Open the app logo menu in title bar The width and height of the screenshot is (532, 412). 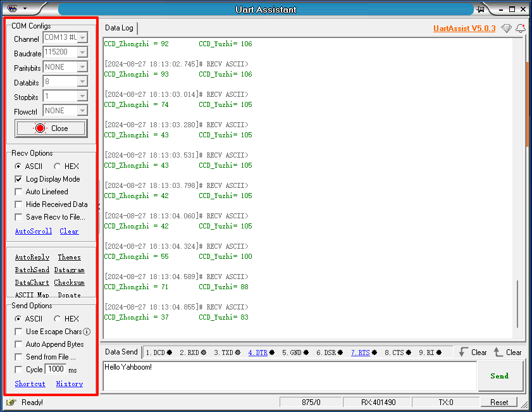point(12,8)
